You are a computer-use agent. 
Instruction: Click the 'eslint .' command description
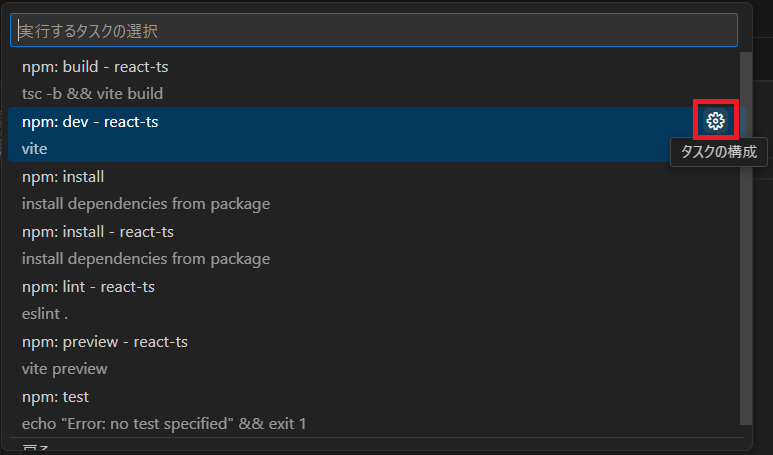45,314
